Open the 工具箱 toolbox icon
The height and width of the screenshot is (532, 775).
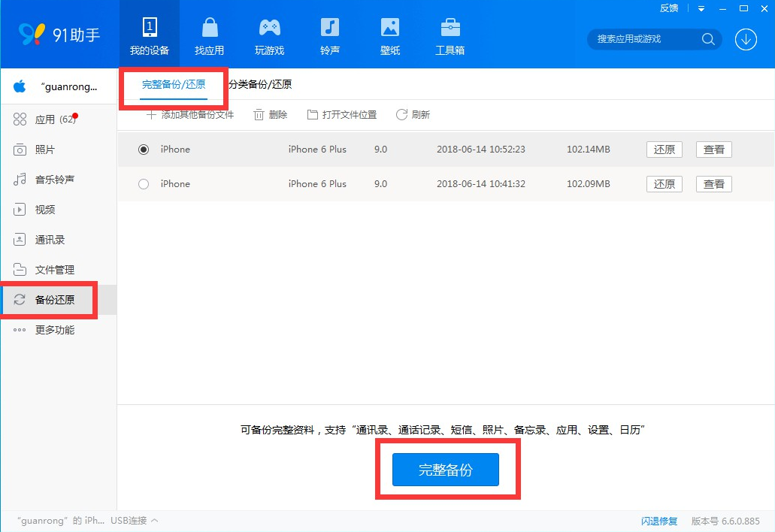tap(450, 29)
